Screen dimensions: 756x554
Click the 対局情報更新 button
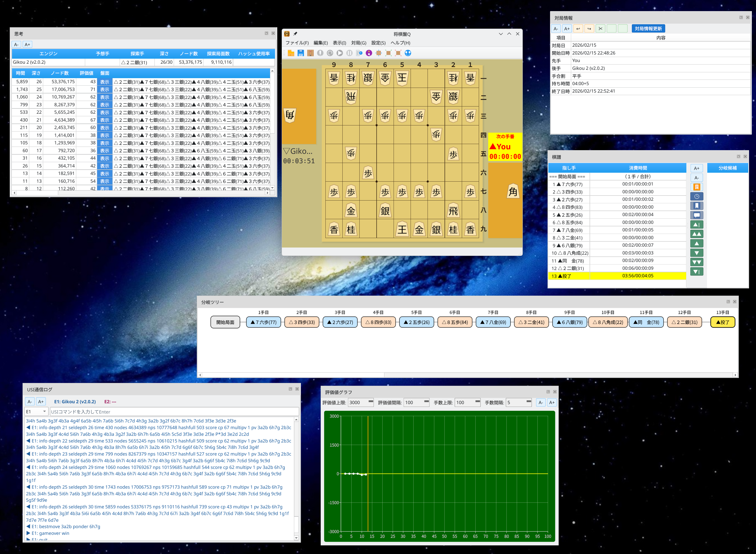[648, 28]
